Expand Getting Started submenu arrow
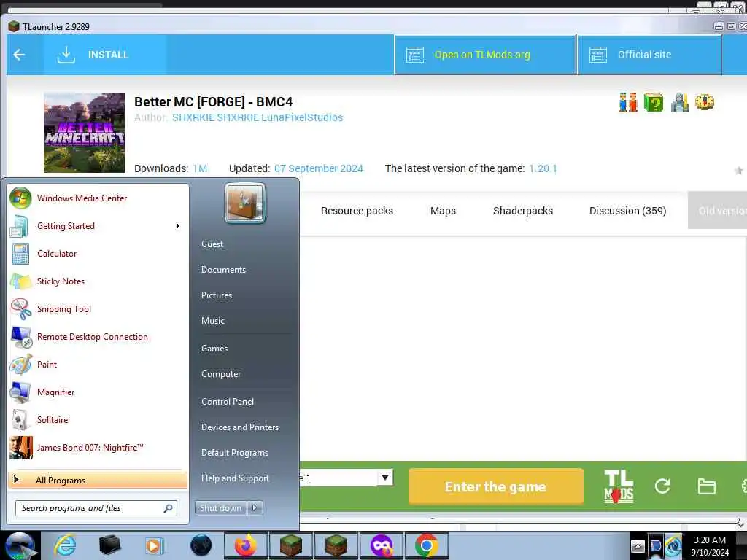 pos(178,226)
